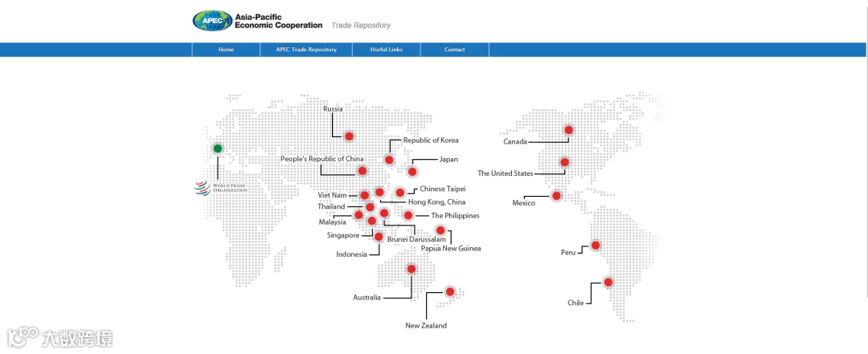The width and height of the screenshot is (868, 354).
Task: Click the Thailand label
Action: (331, 207)
